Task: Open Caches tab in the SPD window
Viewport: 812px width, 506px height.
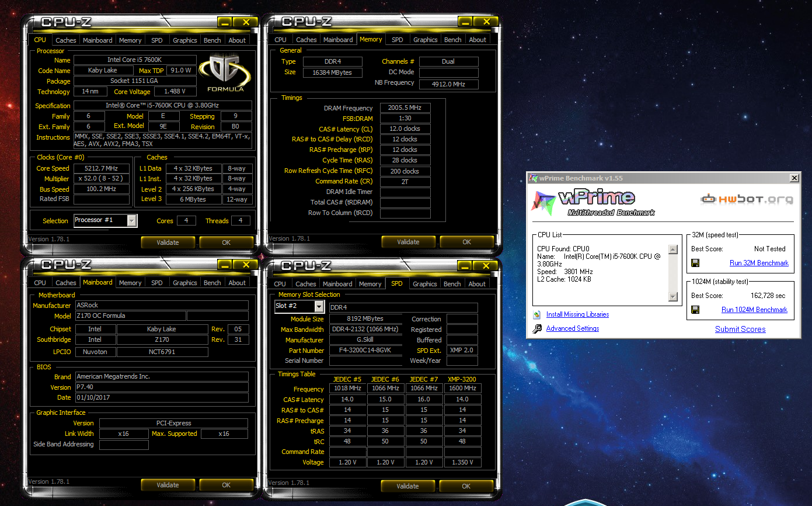Action: (306, 284)
